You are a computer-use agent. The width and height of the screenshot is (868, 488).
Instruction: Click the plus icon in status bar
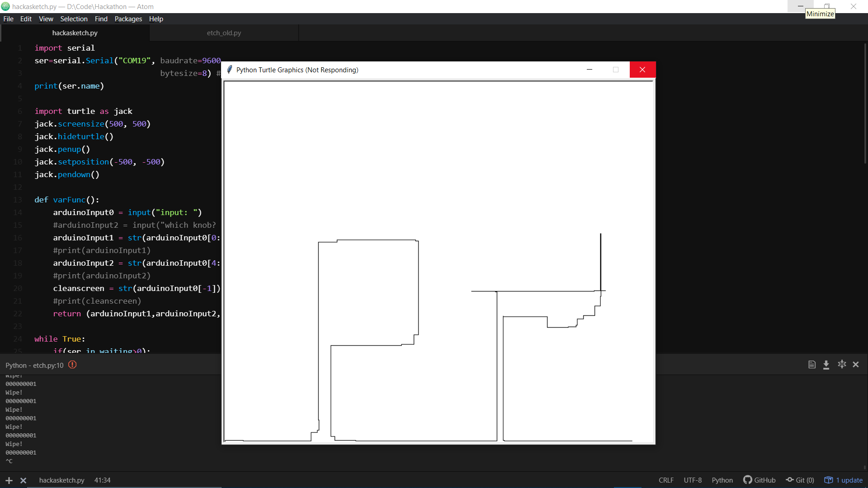[x=9, y=480]
